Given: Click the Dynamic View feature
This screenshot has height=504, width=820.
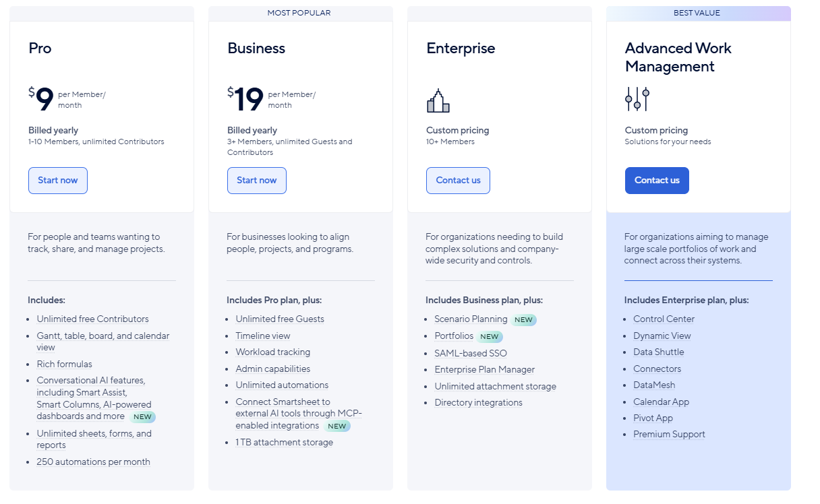Looking at the screenshot, I should click(662, 336).
